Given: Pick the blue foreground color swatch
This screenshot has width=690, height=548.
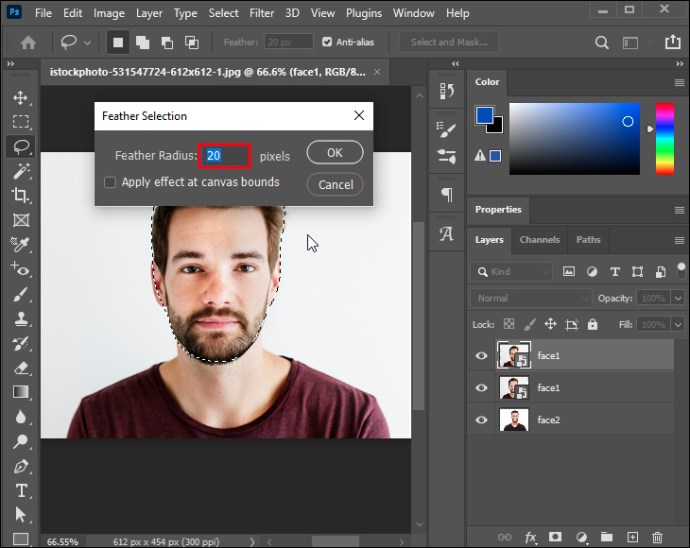Looking at the screenshot, I should click(484, 116).
